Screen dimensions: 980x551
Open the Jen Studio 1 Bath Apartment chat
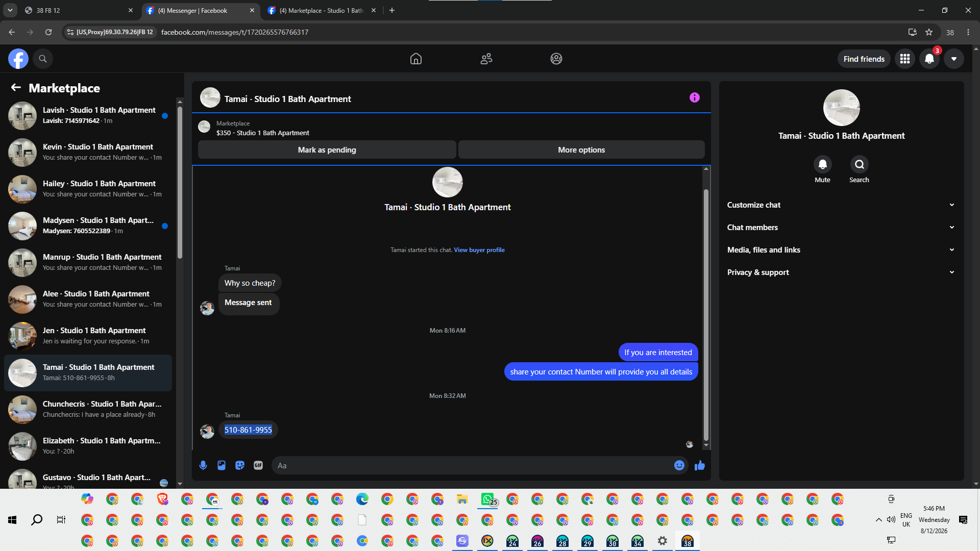pyautogui.click(x=88, y=336)
